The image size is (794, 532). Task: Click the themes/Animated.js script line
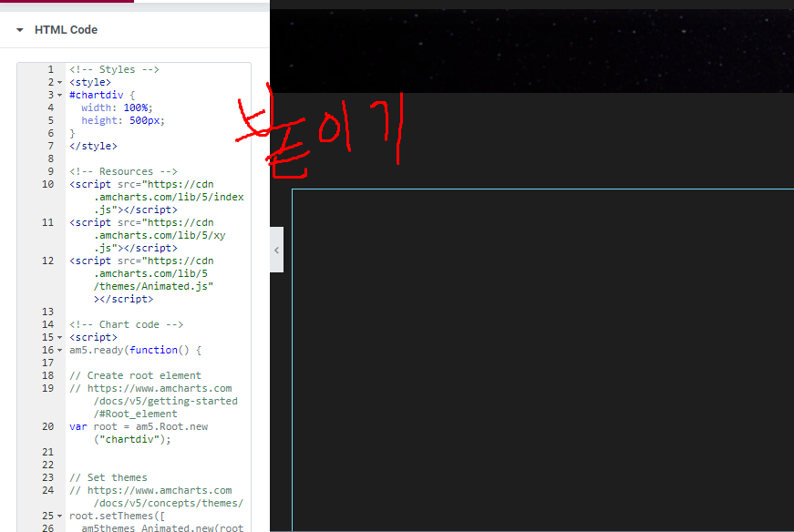(141, 280)
